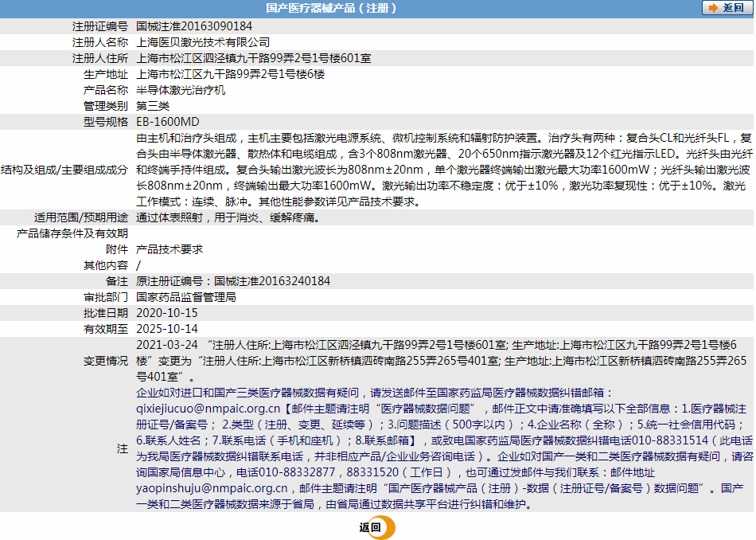Select production address 上海市松江区九干路99弄2号1号楼6楼
This screenshot has width=756, height=540.
point(231,74)
